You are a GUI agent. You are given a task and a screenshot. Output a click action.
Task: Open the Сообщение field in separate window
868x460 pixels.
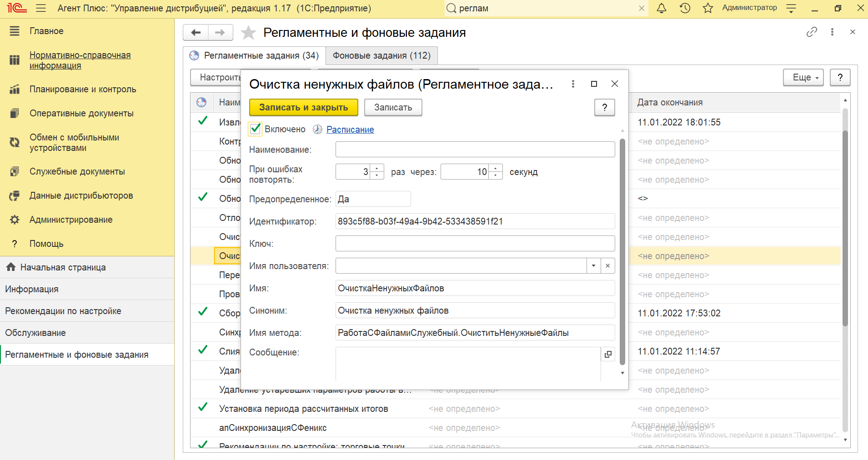click(608, 354)
